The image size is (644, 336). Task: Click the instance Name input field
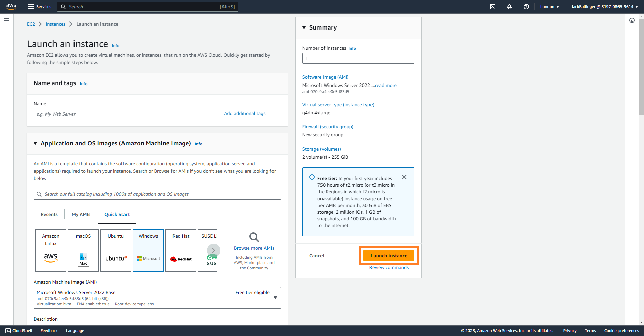tap(125, 114)
